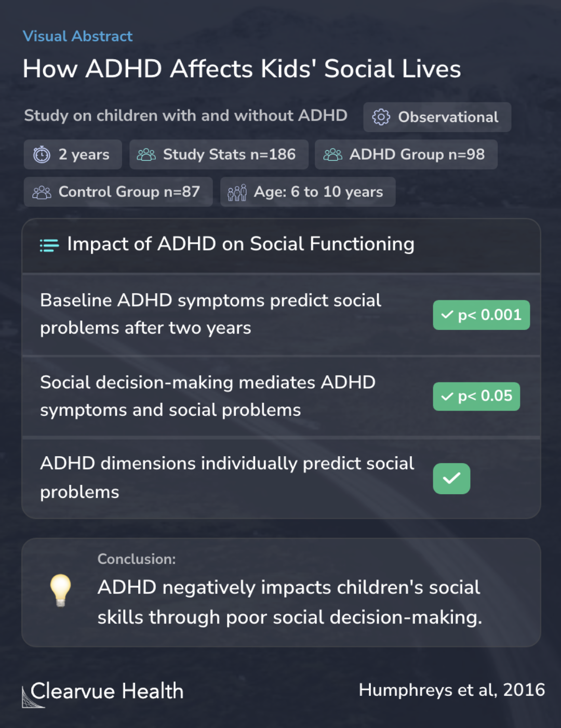Click the How ADHD Affects Kids' title
This screenshot has height=728, width=561.
pyautogui.click(x=242, y=69)
